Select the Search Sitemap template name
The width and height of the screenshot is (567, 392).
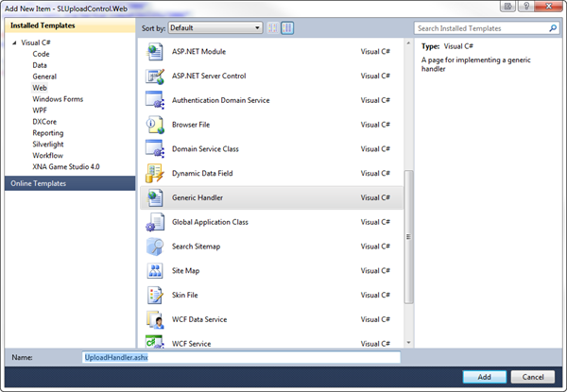click(196, 247)
